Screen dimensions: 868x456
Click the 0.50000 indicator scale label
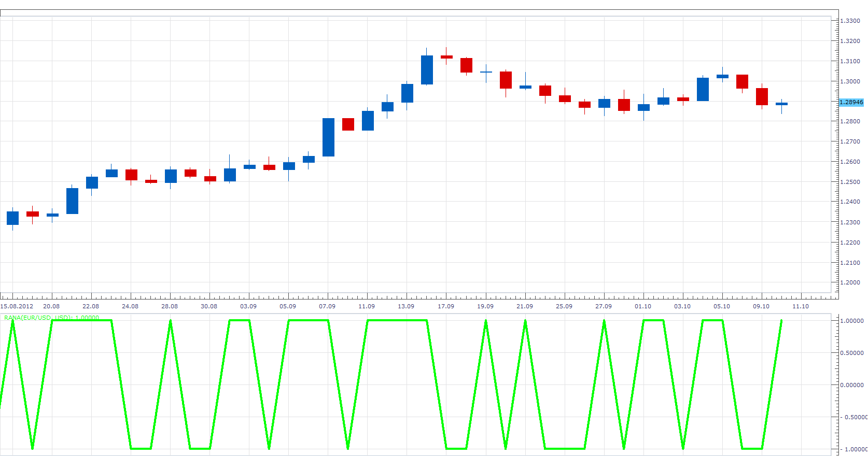coord(852,353)
